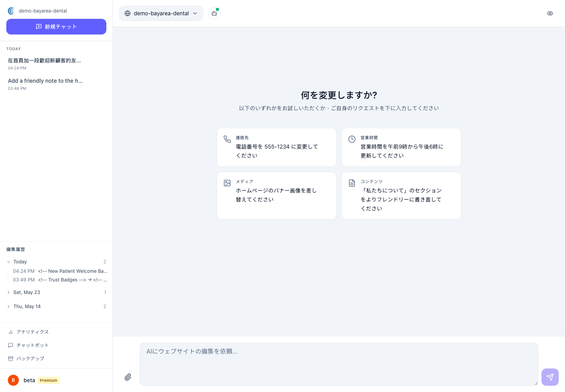
Task: Click the archive box icon beside バックアップ
Action: tap(11, 359)
